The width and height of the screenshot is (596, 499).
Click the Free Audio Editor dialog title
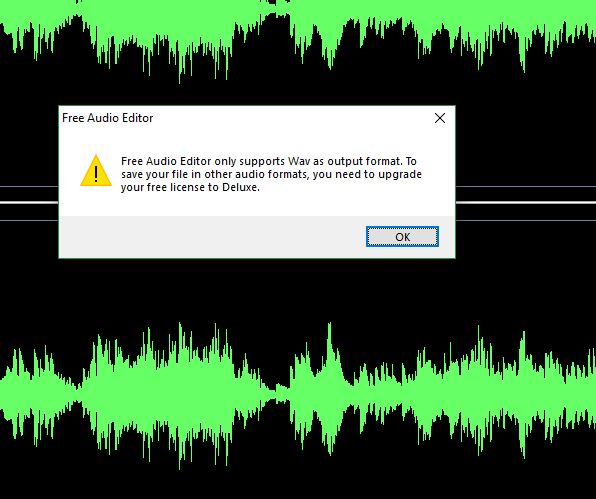pos(108,118)
